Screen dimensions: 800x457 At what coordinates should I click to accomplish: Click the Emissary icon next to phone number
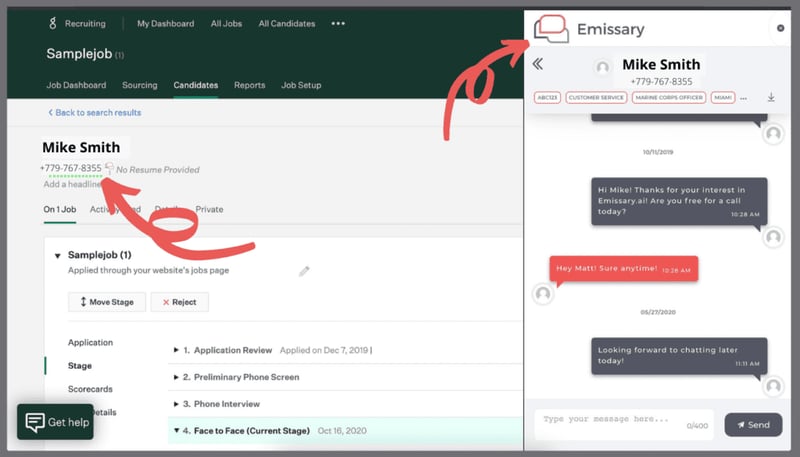tap(109, 169)
